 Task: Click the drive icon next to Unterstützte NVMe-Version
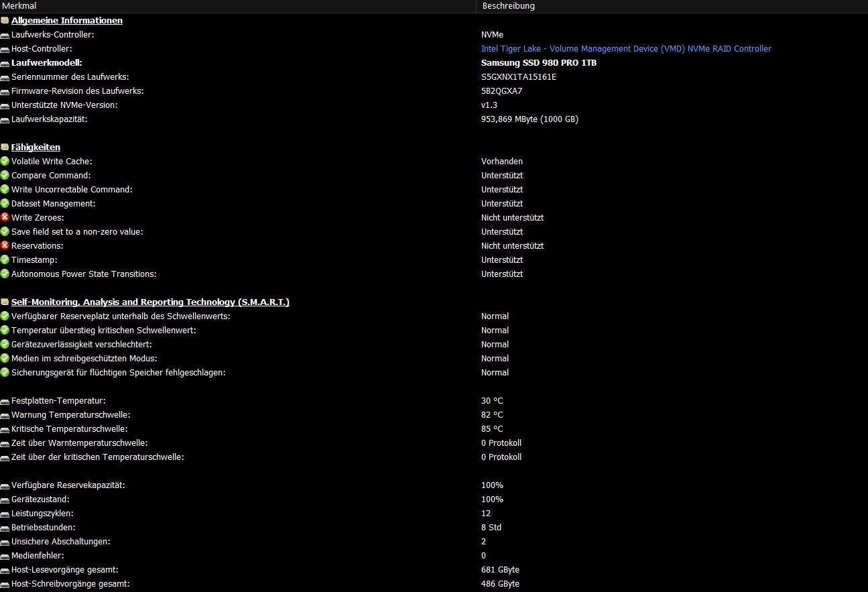coord(5,105)
